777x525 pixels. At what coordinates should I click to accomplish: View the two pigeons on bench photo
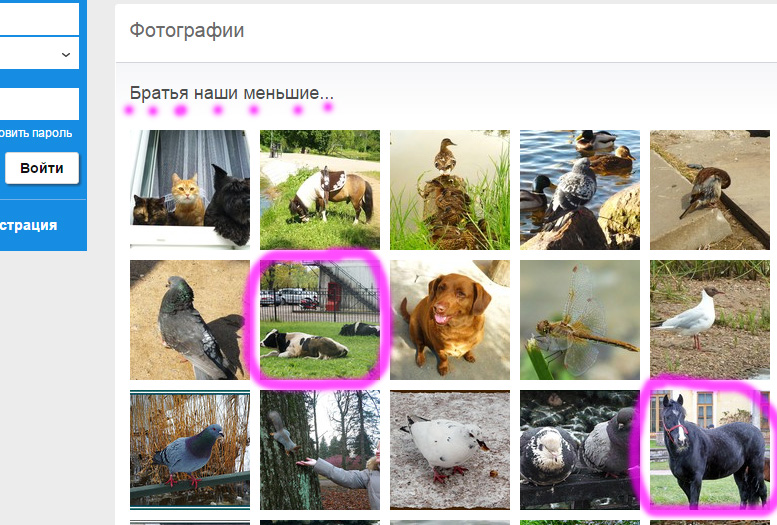(x=580, y=450)
